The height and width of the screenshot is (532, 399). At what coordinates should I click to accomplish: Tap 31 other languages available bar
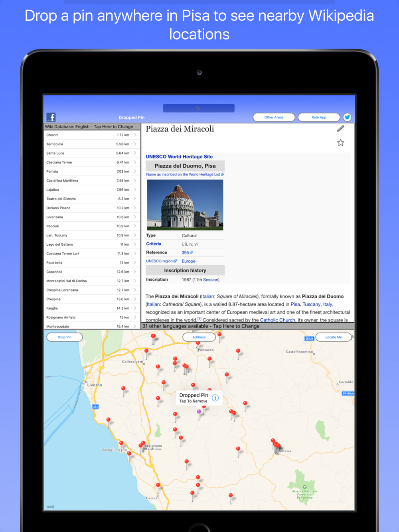248,326
